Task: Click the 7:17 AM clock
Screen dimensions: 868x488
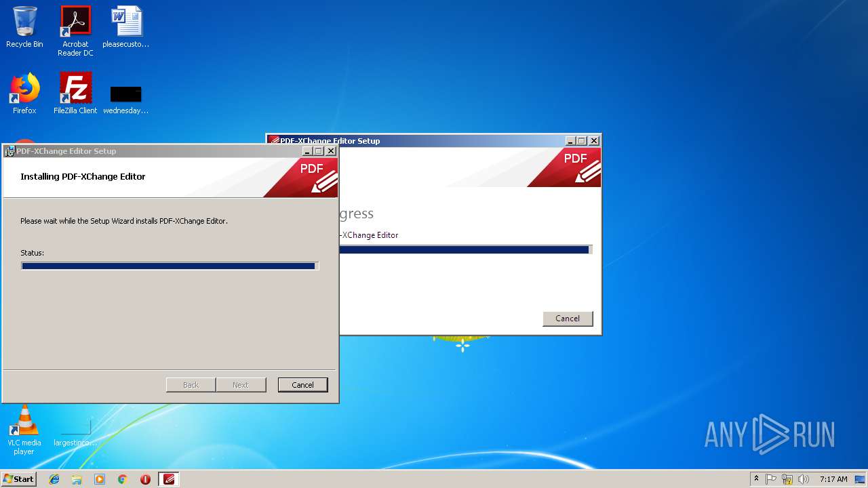Action: coord(833,479)
